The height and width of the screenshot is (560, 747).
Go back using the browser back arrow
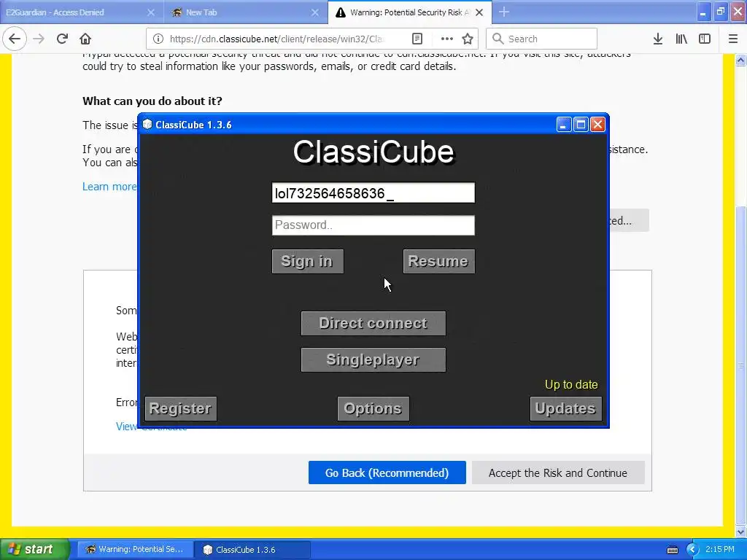click(15, 39)
